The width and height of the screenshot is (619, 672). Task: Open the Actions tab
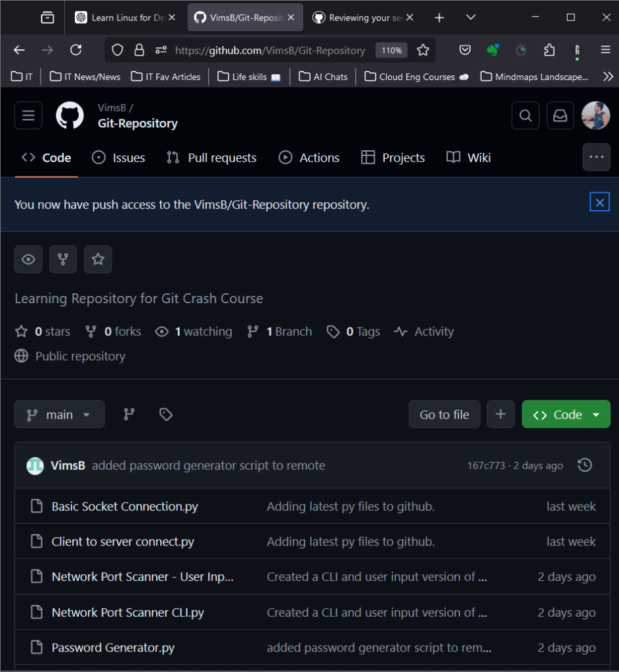click(309, 157)
